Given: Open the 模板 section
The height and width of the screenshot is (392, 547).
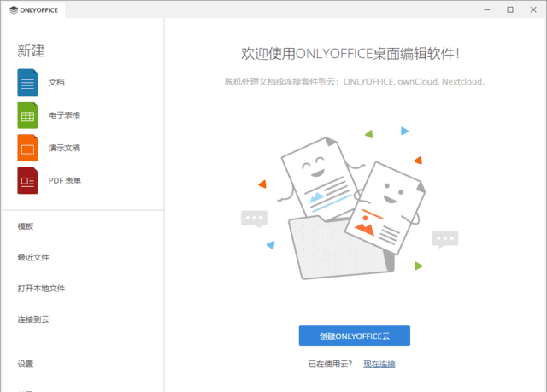Looking at the screenshot, I should click(x=26, y=226).
